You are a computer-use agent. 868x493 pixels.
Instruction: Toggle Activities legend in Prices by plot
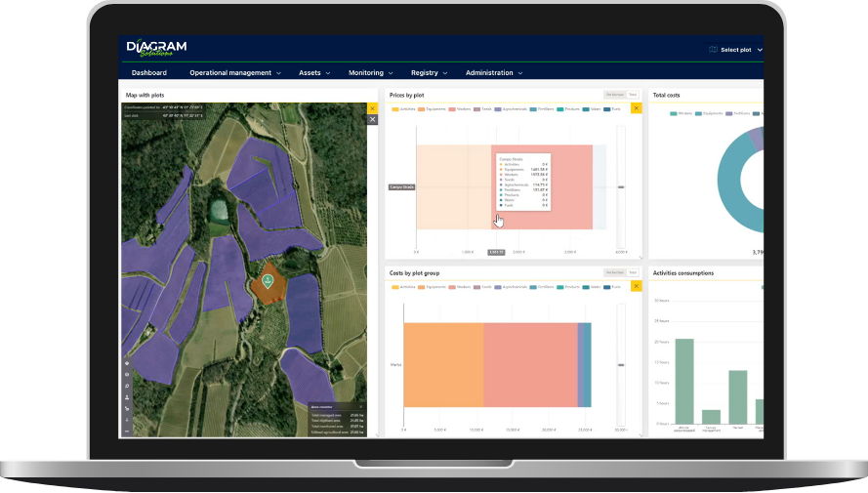pos(403,109)
